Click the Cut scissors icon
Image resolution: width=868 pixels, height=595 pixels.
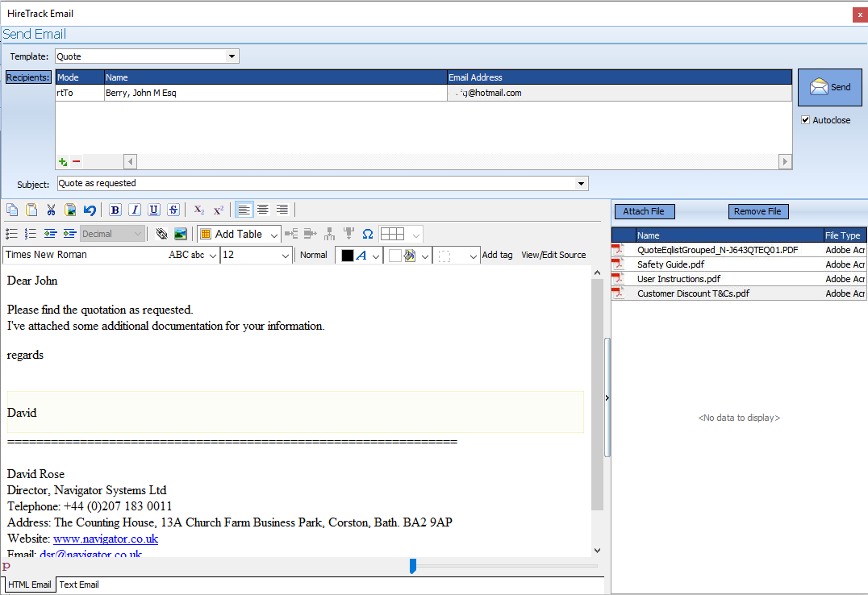[x=51, y=210]
